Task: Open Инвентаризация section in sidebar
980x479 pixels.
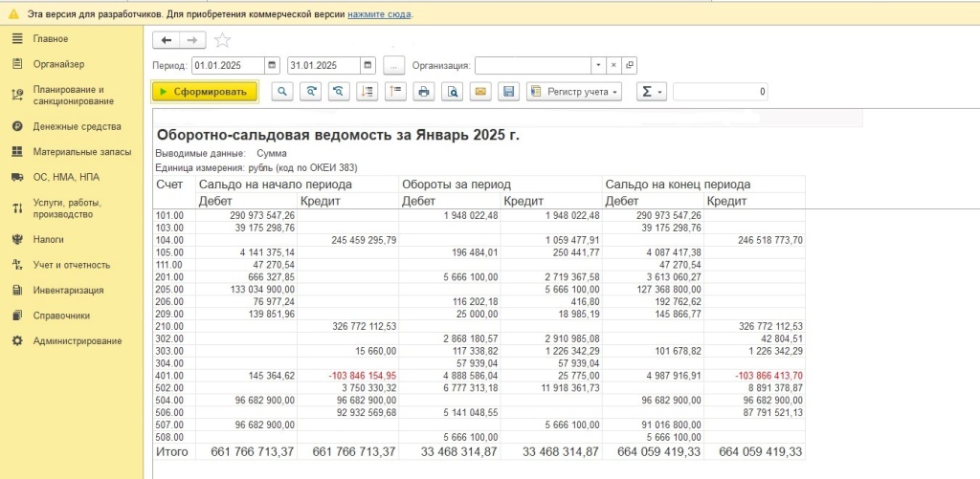Action: [x=69, y=291]
